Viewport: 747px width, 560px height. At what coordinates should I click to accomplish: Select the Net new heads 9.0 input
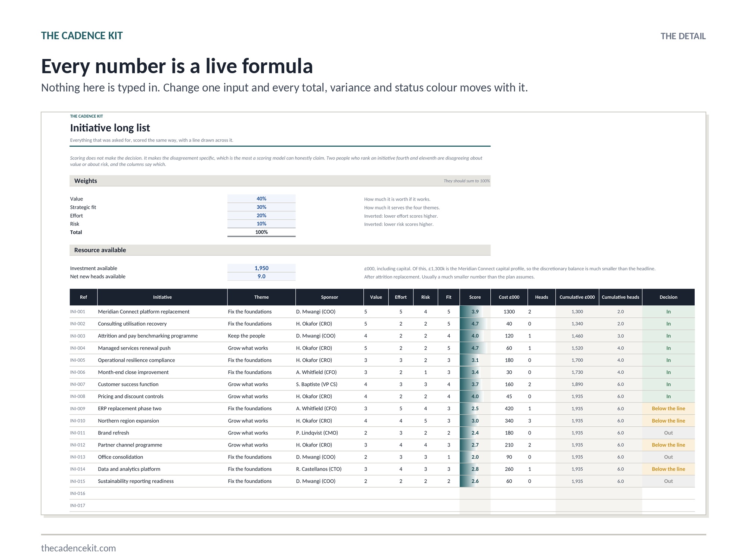(261, 276)
